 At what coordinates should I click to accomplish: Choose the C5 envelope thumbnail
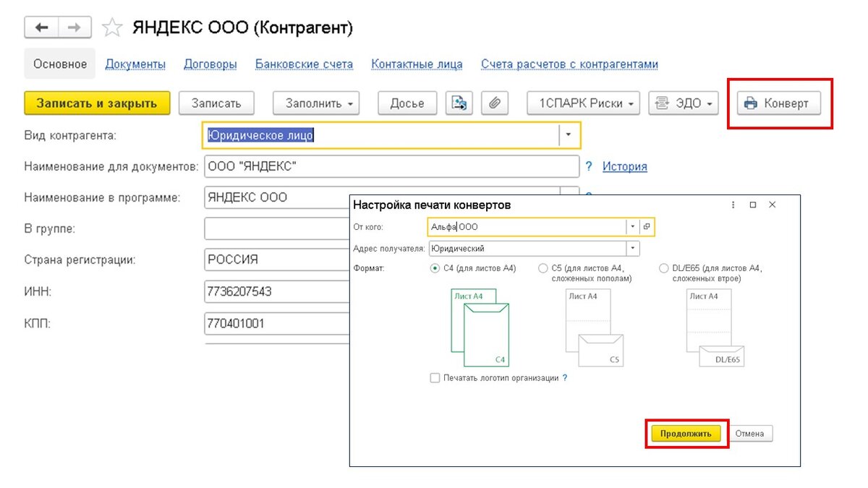[594, 328]
